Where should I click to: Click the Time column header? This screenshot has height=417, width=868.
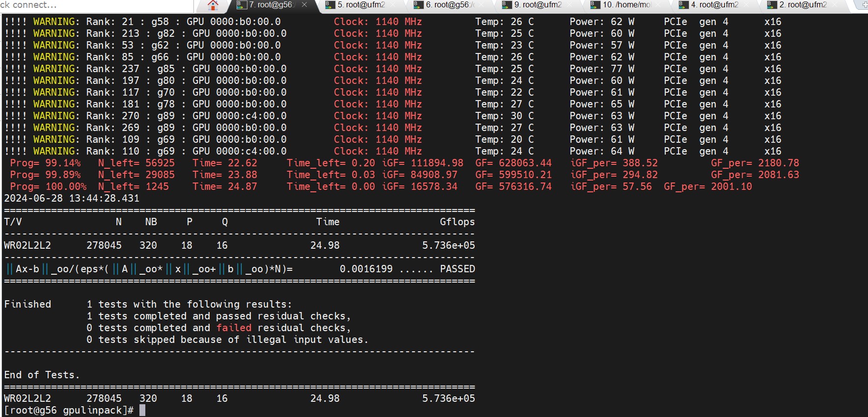click(x=328, y=222)
